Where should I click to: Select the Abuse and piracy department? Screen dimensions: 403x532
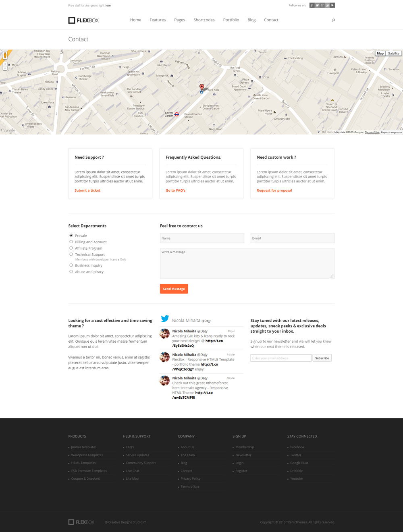pyautogui.click(x=71, y=271)
